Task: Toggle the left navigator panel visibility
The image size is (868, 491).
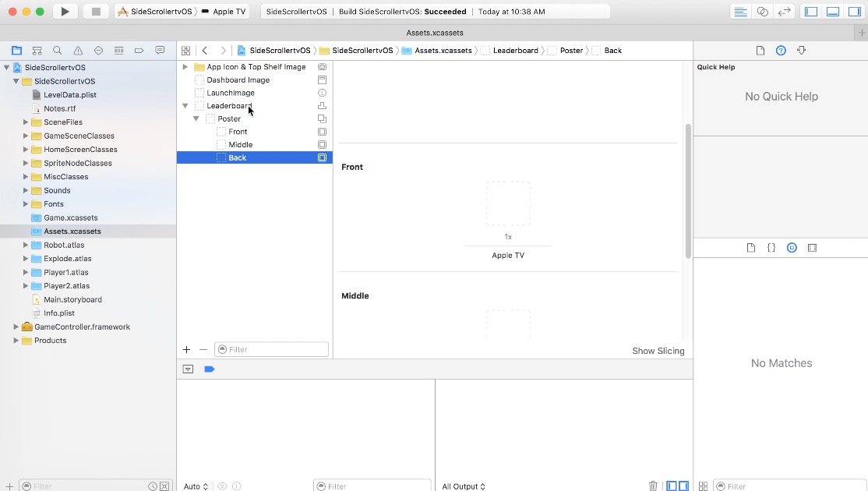Action: pyautogui.click(x=811, y=11)
